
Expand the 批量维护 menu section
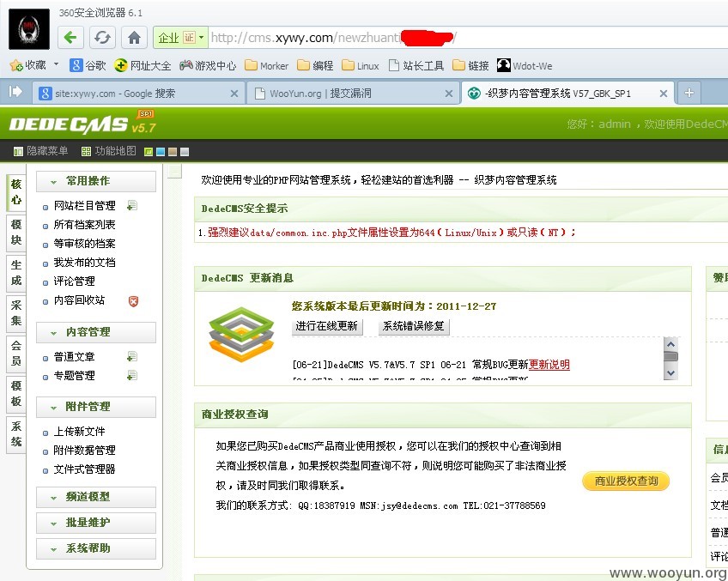point(96,523)
